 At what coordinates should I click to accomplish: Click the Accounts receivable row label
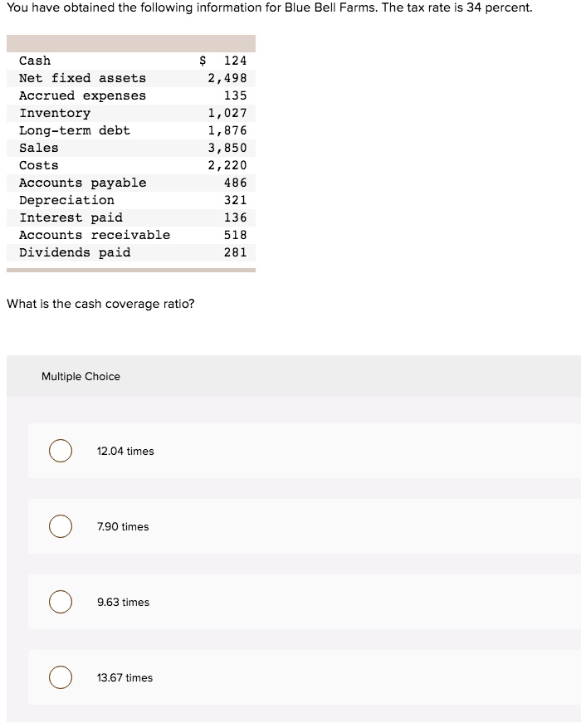point(95,235)
